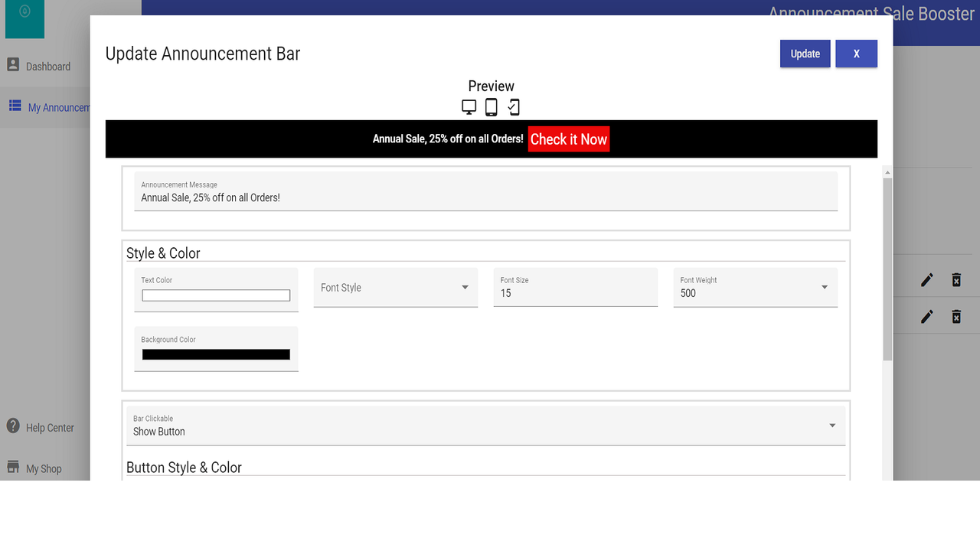This screenshot has width=980, height=551.
Task: Click the Style & Color heading
Action: [x=163, y=253]
